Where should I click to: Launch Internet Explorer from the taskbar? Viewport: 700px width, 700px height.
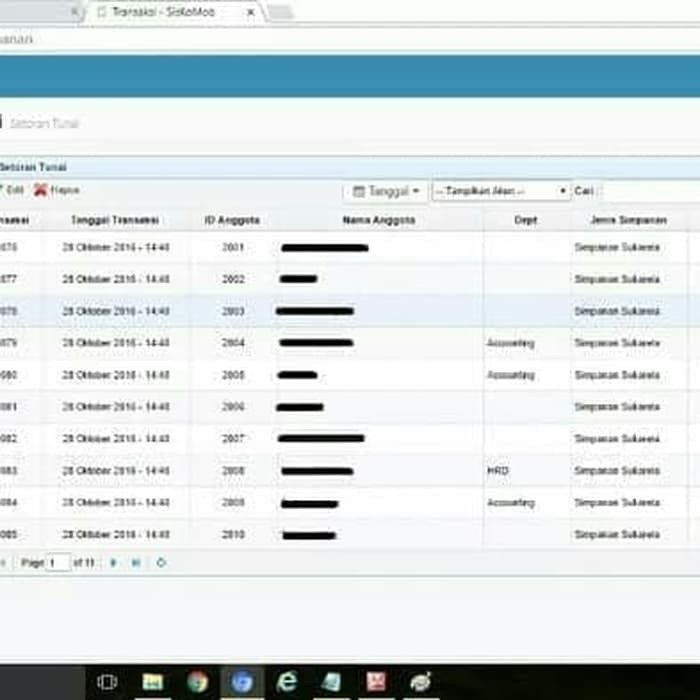(287, 682)
